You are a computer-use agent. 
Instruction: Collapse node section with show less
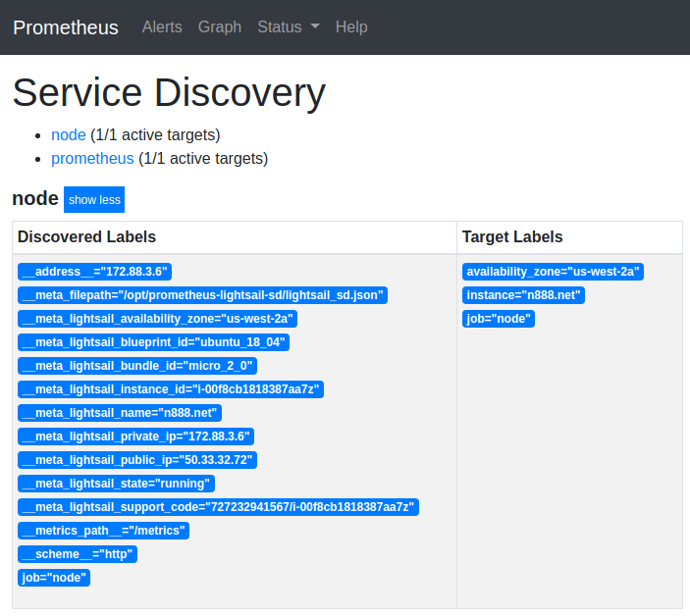pos(94,200)
